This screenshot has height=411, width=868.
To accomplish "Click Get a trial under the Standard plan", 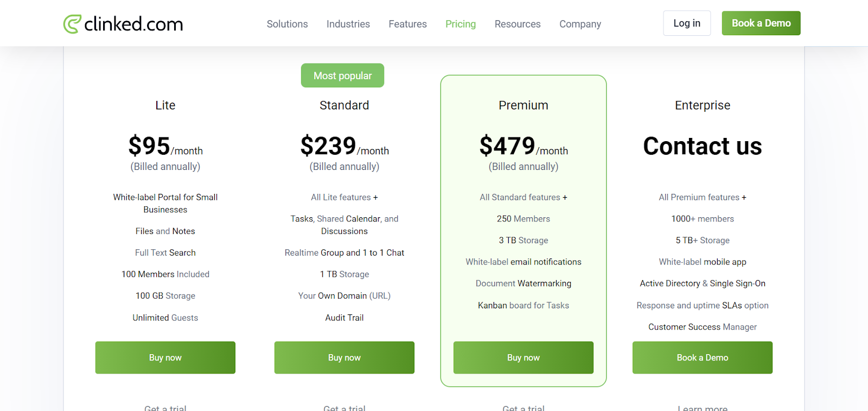I will click(x=344, y=408).
